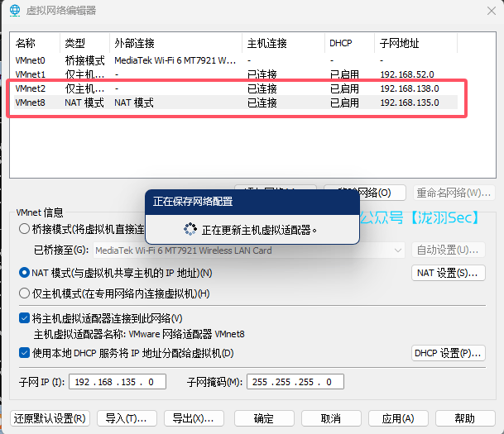Click the 导入(T)... button
Image resolution: width=504 pixels, height=434 pixels.
click(127, 418)
